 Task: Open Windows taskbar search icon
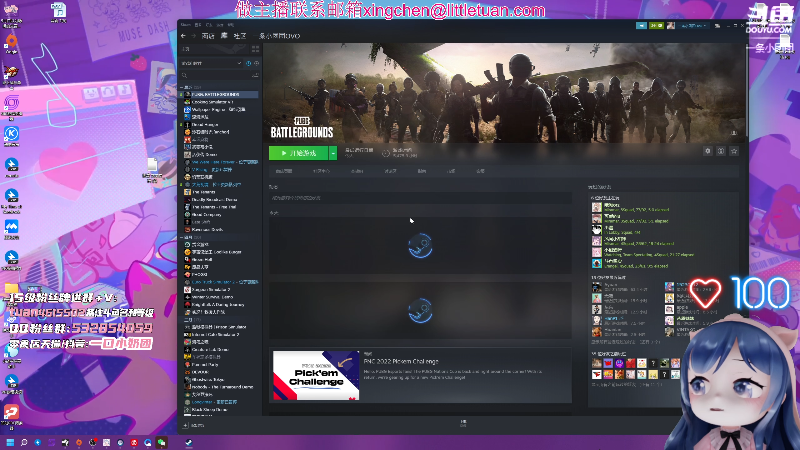point(23,442)
